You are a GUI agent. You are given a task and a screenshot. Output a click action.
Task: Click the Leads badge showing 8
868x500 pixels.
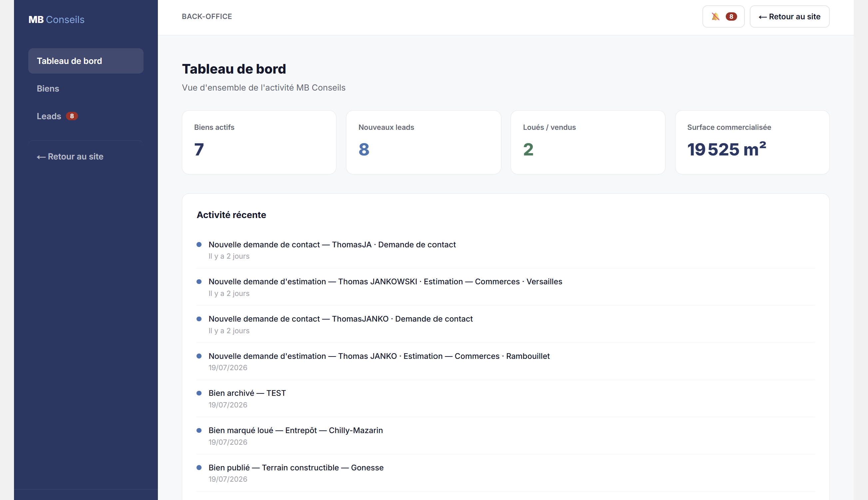click(72, 116)
